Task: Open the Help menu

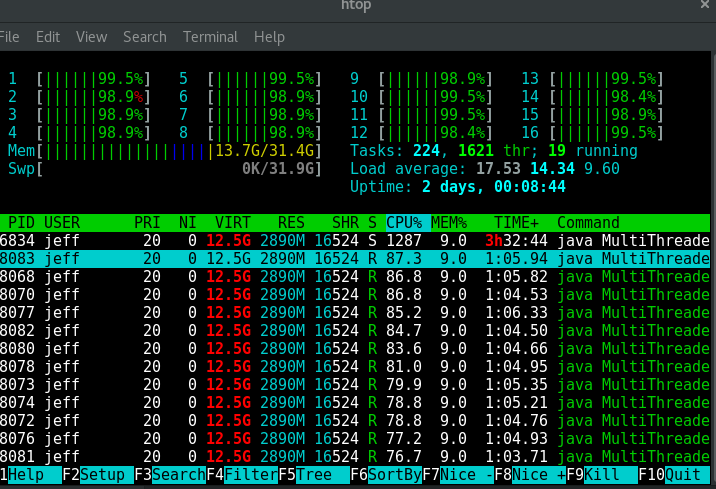Action: (x=269, y=36)
